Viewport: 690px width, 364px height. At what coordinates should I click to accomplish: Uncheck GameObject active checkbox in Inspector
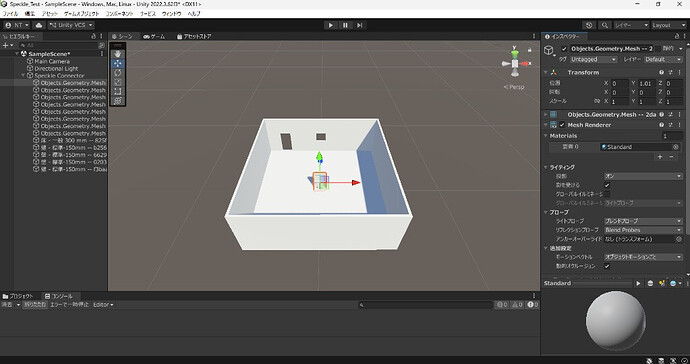click(x=564, y=48)
